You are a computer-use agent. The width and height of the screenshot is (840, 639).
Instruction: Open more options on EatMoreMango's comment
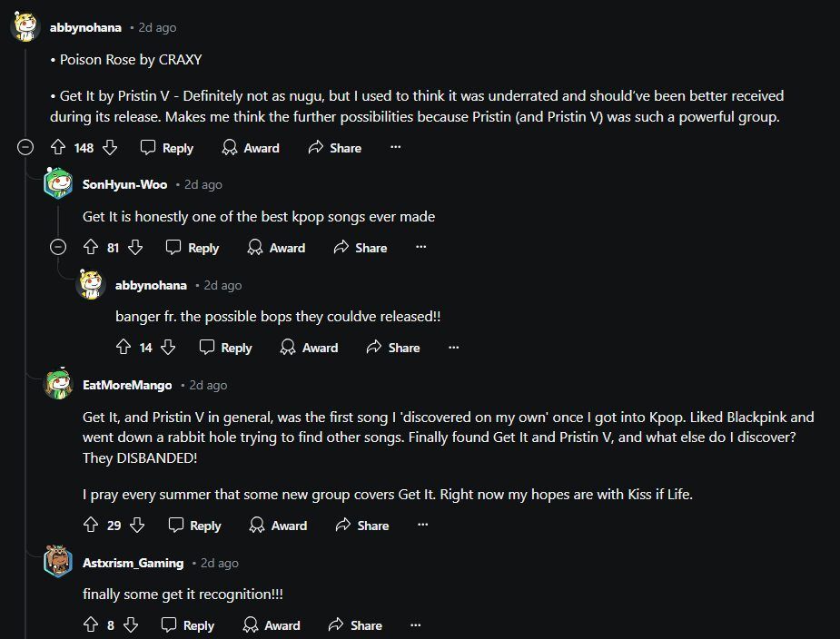point(422,526)
